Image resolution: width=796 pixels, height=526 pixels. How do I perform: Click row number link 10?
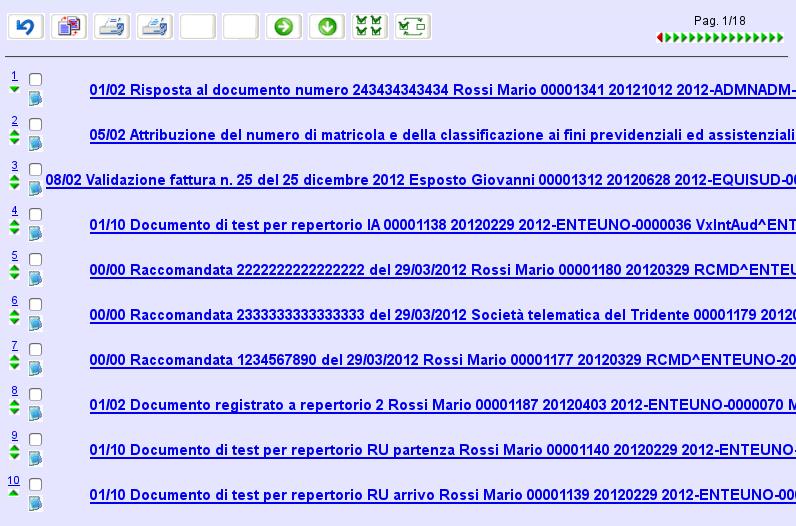(x=14, y=480)
